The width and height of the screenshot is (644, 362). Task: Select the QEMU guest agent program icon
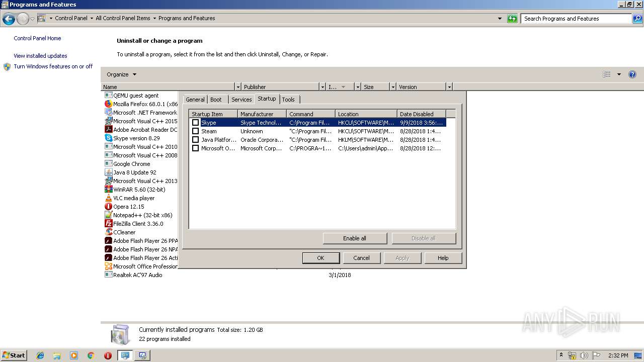[108, 95]
